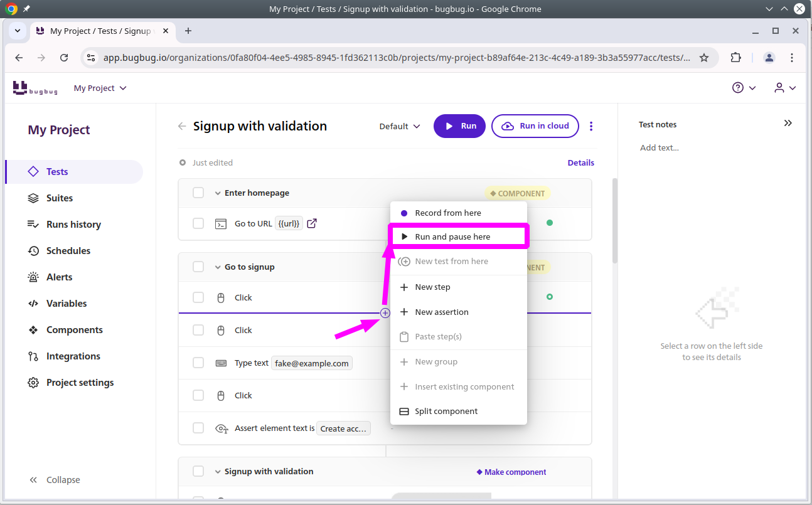Screen dimensions: 812x505
Task: Select the Type text step checkbox
Action: pos(198,363)
